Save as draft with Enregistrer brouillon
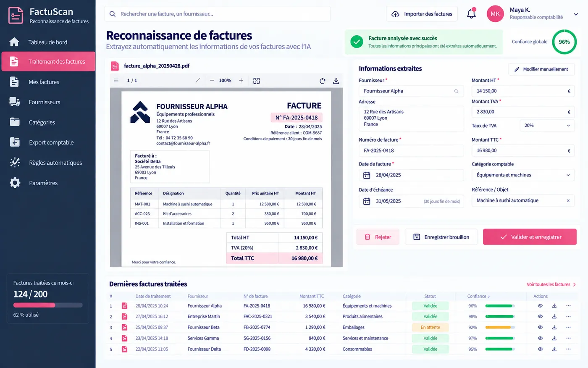The height and width of the screenshot is (368, 588). (441, 237)
